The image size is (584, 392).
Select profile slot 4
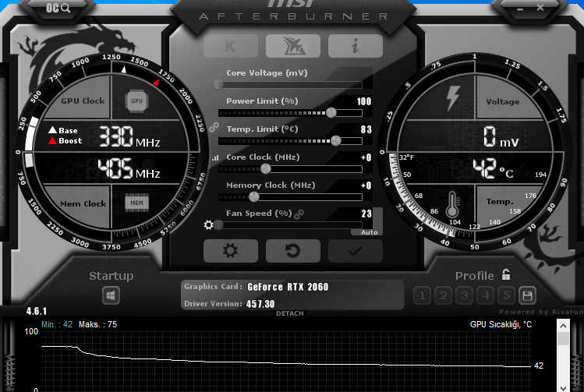(485, 296)
